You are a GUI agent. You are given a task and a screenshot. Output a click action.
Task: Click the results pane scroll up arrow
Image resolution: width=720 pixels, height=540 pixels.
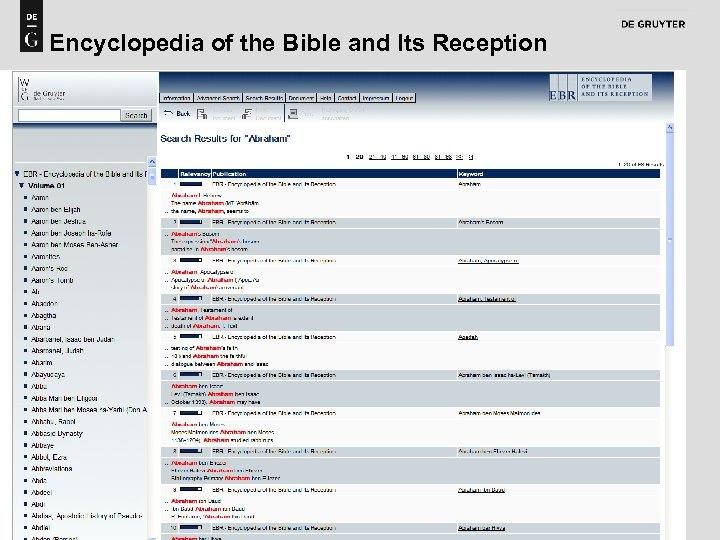point(670,128)
